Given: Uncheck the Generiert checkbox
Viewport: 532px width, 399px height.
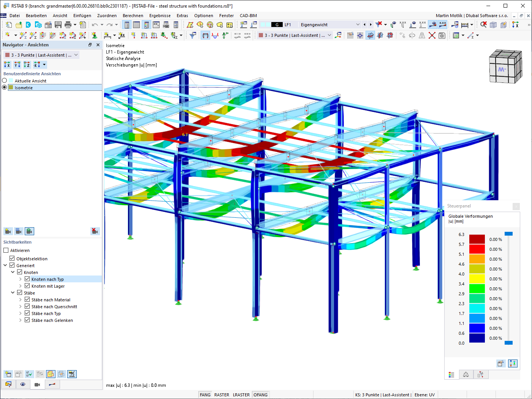Looking at the screenshot, I should 12,265.
